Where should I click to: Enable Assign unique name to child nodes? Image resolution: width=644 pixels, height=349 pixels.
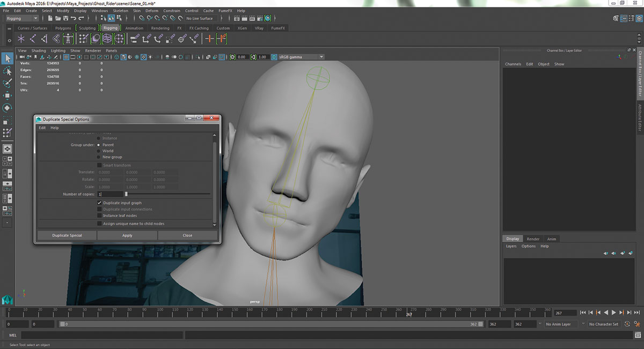[99, 224]
